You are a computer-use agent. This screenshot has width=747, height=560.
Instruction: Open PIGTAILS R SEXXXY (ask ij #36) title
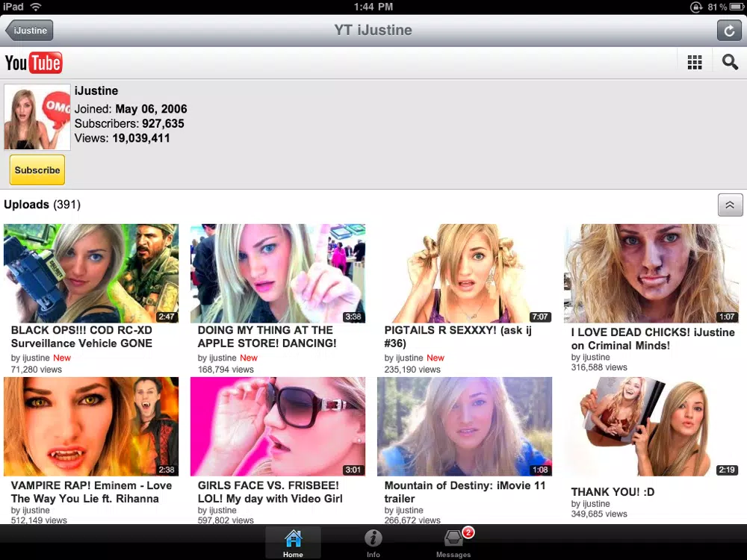coord(458,337)
